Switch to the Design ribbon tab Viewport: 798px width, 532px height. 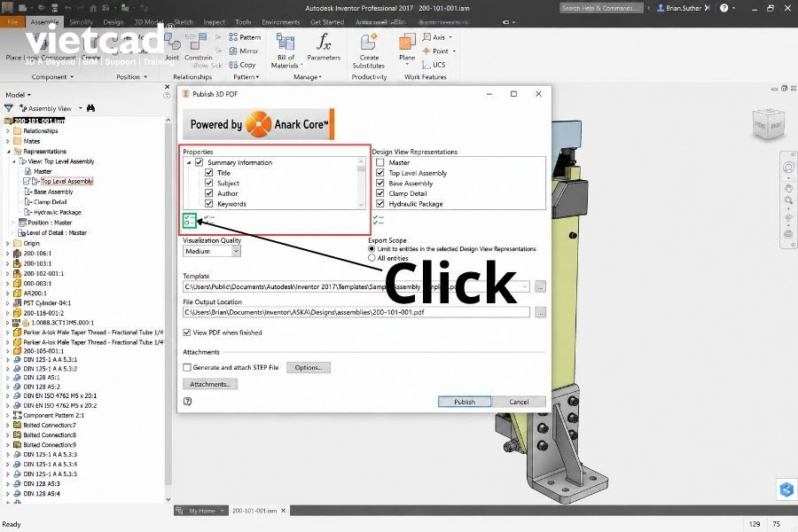tap(113, 22)
